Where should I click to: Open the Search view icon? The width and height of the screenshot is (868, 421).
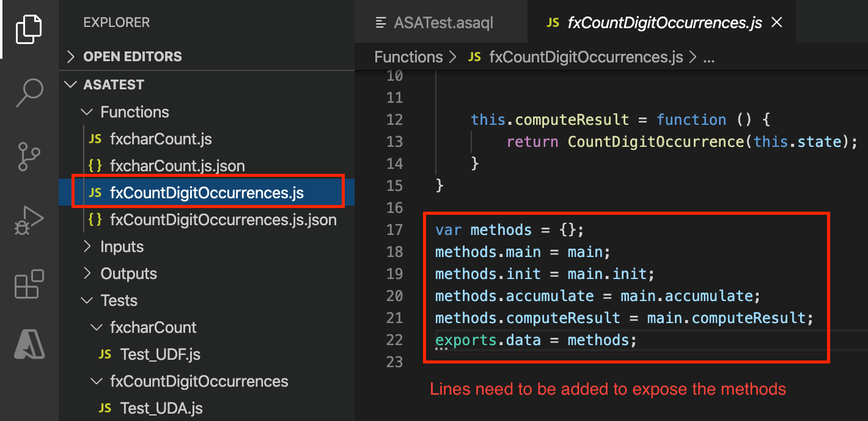29,93
